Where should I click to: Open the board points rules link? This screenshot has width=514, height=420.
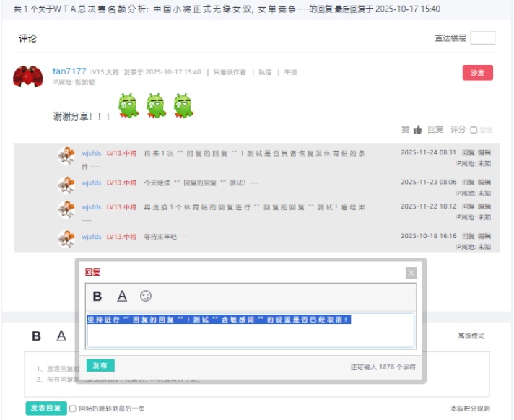pyautogui.click(x=470, y=408)
